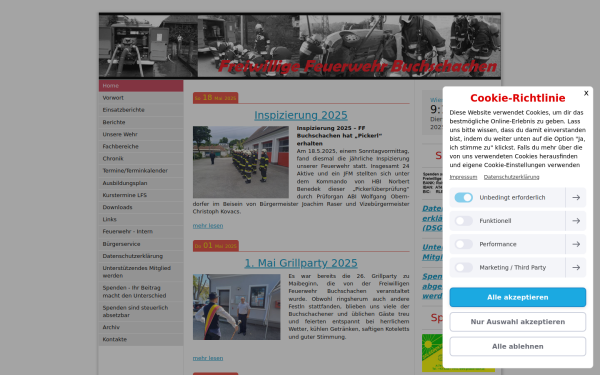Click Alle akzeptieren button
Viewport: 600px width, 375px height.
517,297
